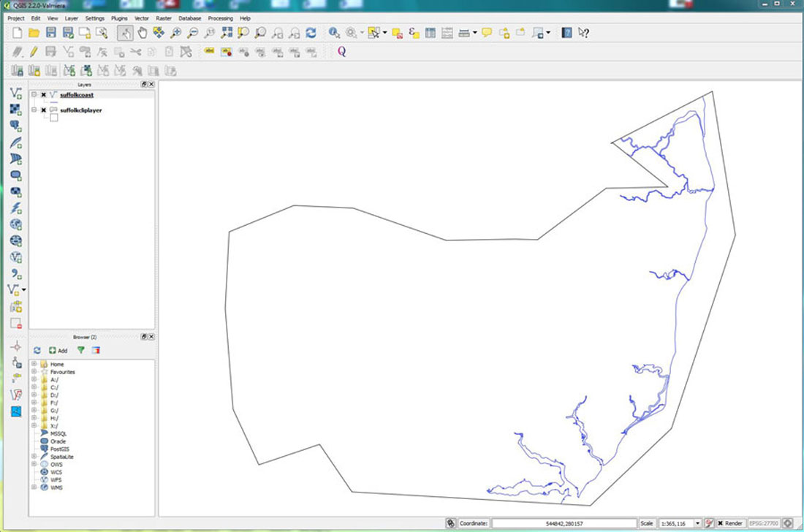Open the Vector menu

[x=142, y=18]
